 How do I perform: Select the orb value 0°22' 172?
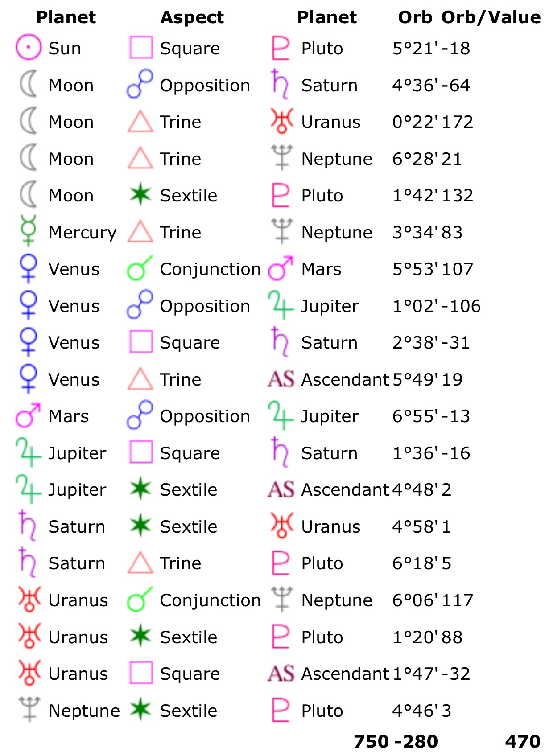[x=433, y=122]
